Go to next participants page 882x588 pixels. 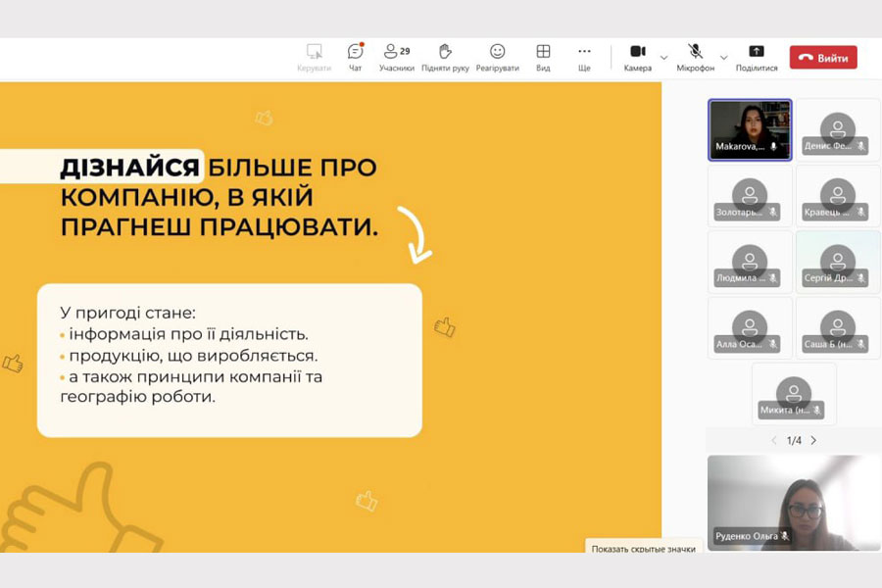pos(813,441)
